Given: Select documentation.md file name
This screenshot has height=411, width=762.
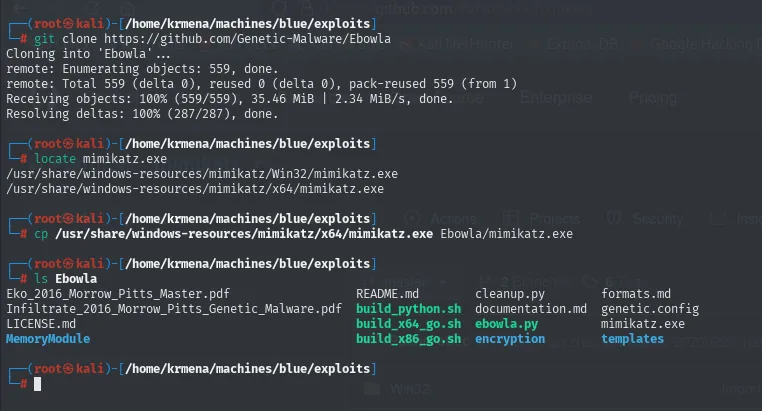Looking at the screenshot, I should [531, 309].
